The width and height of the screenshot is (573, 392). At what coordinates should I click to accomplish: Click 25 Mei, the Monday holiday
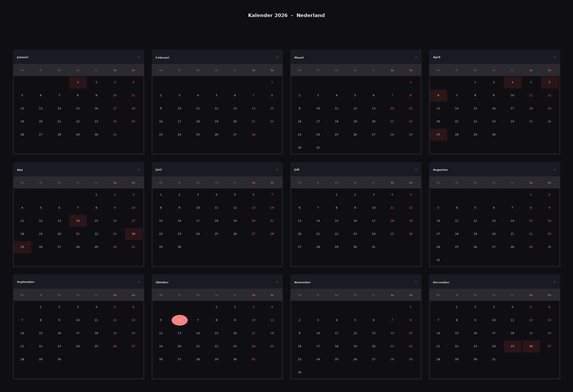click(22, 247)
